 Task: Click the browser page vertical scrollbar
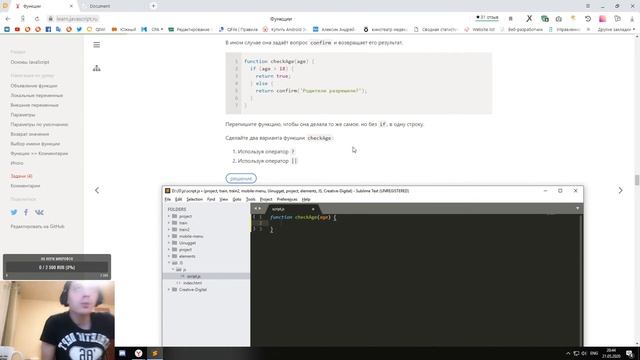[x=637, y=180]
